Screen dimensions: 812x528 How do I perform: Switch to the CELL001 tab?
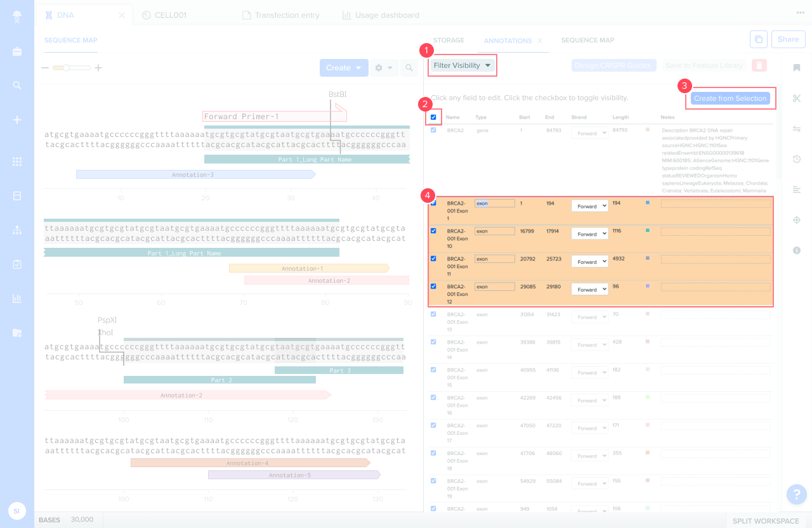coord(164,15)
